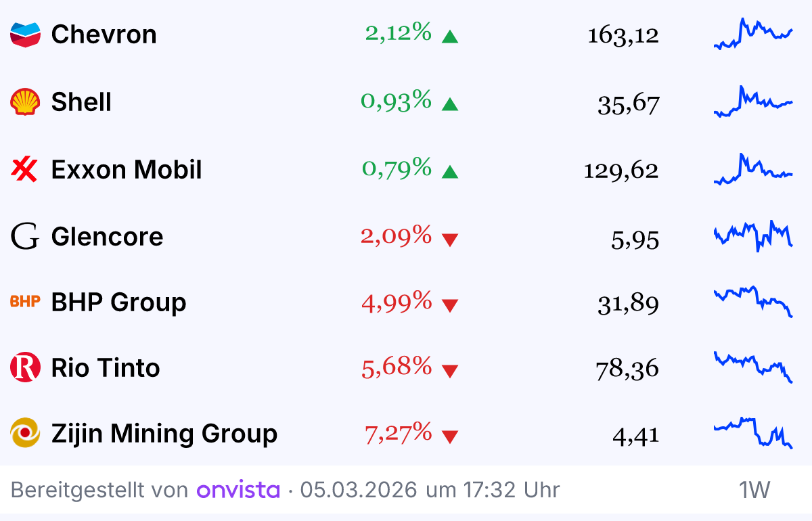Open Shell's weekly sparkline chart
The height and width of the screenshot is (521, 812).
pyautogui.click(x=752, y=102)
